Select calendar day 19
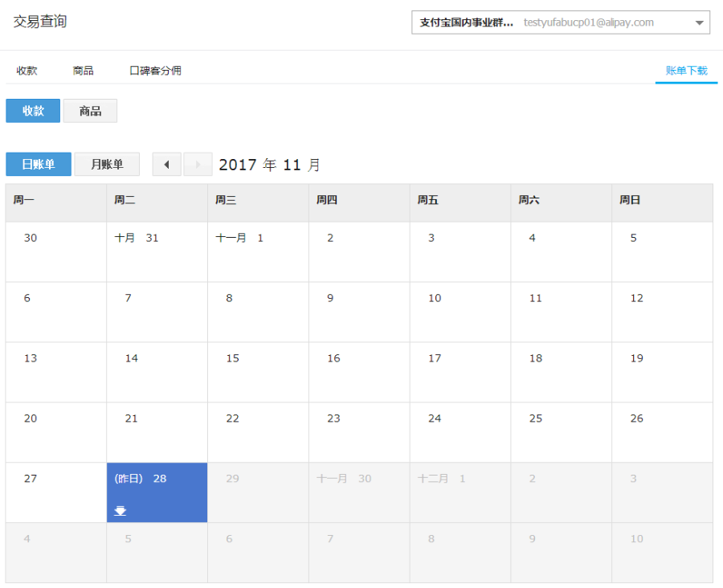This screenshot has width=723, height=588. [662, 372]
